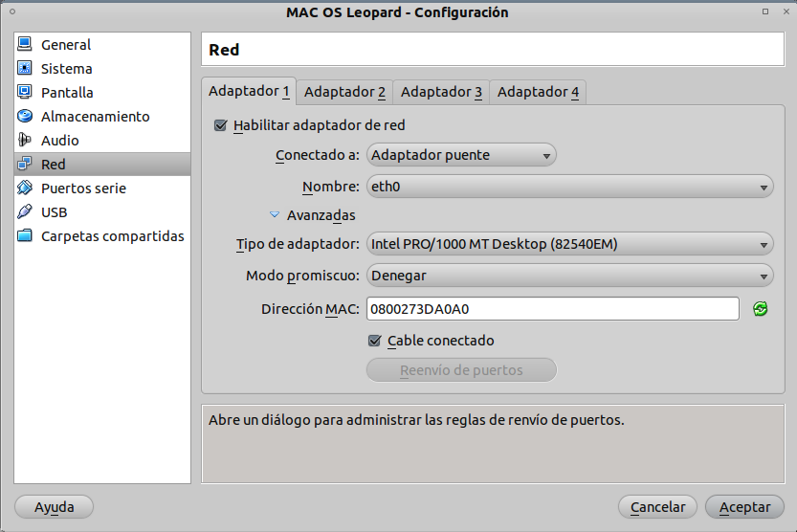
Task: Switch to the Adaptador 4 tab
Action: coord(538,92)
